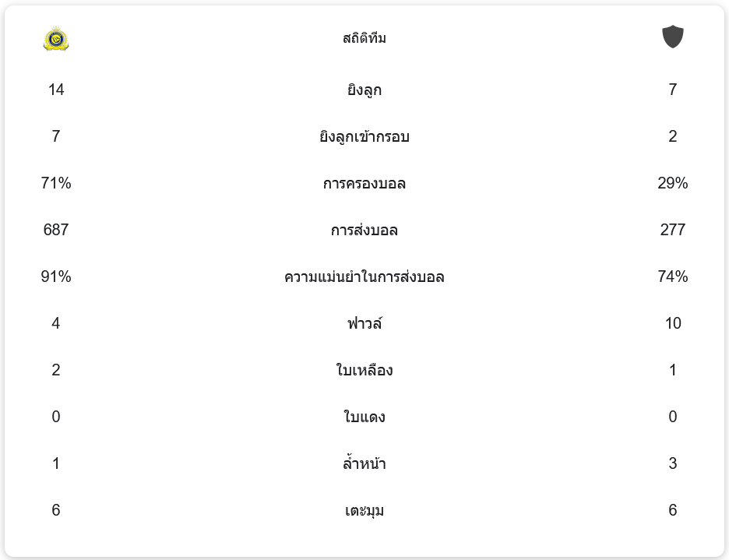Select the 687 passes value
729x560 pixels.
tap(56, 231)
